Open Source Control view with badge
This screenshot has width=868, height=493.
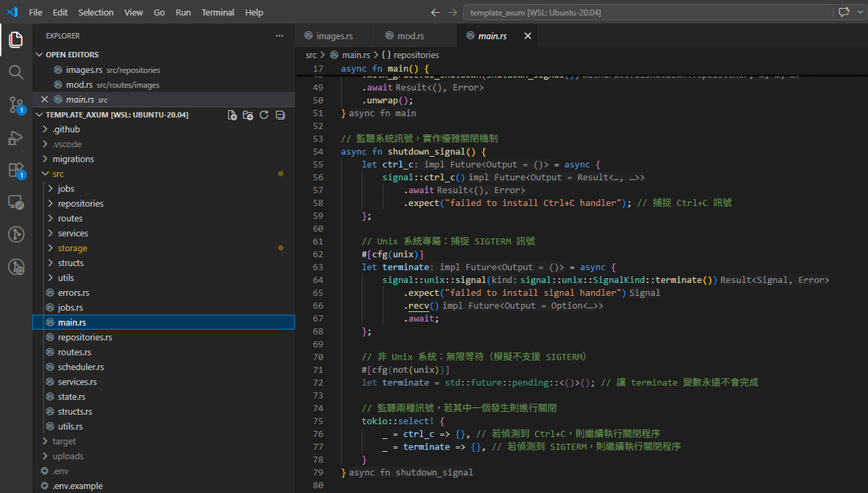pyautogui.click(x=16, y=105)
